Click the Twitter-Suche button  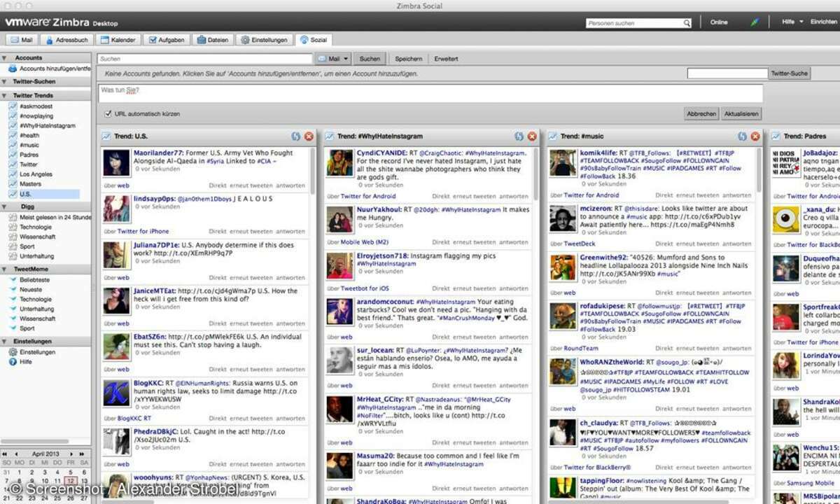pyautogui.click(x=790, y=73)
